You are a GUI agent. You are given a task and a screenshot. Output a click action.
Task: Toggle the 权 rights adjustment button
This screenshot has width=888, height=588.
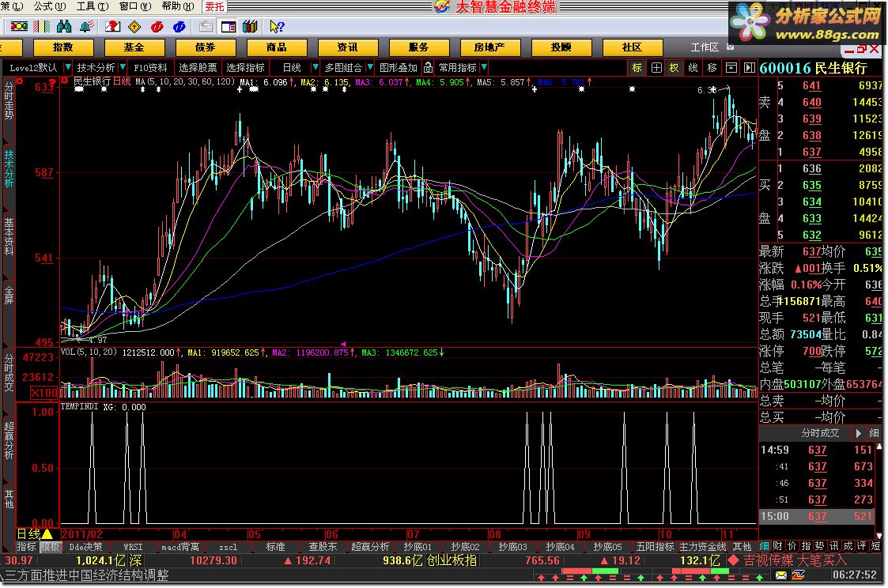tap(674, 68)
